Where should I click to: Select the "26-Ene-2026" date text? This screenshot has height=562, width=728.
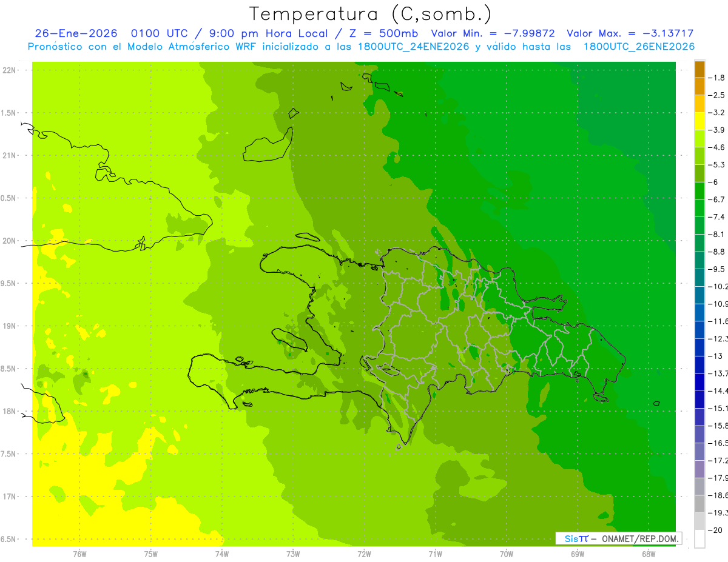[x=76, y=33]
